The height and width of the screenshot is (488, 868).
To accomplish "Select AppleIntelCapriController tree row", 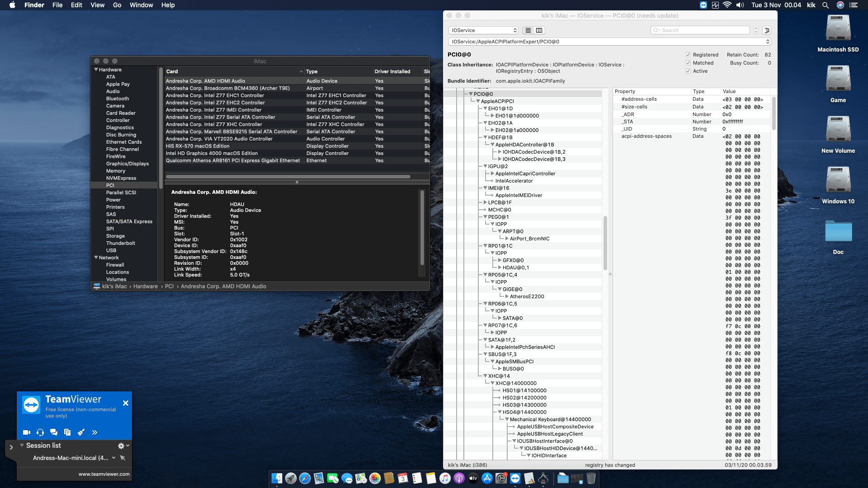I will (525, 174).
